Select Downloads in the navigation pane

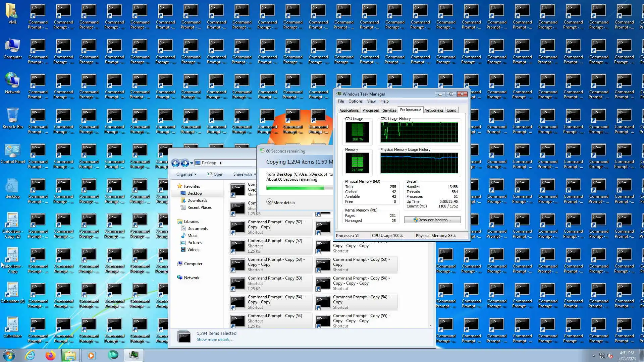pyautogui.click(x=197, y=200)
